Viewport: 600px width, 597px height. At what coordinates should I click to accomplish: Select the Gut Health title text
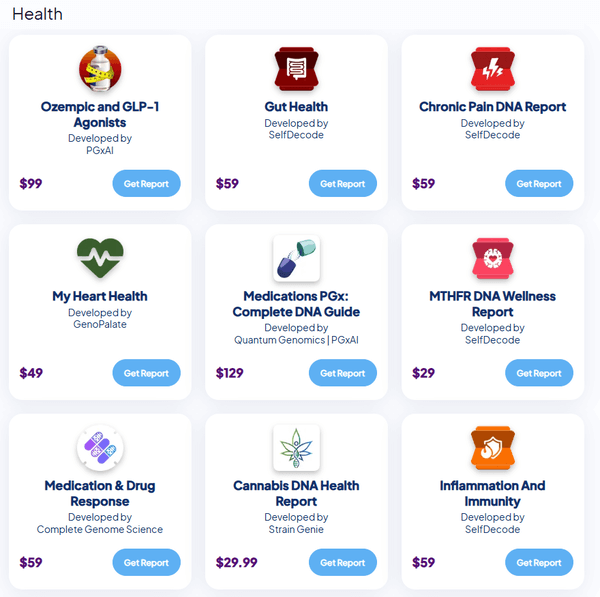(x=296, y=107)
